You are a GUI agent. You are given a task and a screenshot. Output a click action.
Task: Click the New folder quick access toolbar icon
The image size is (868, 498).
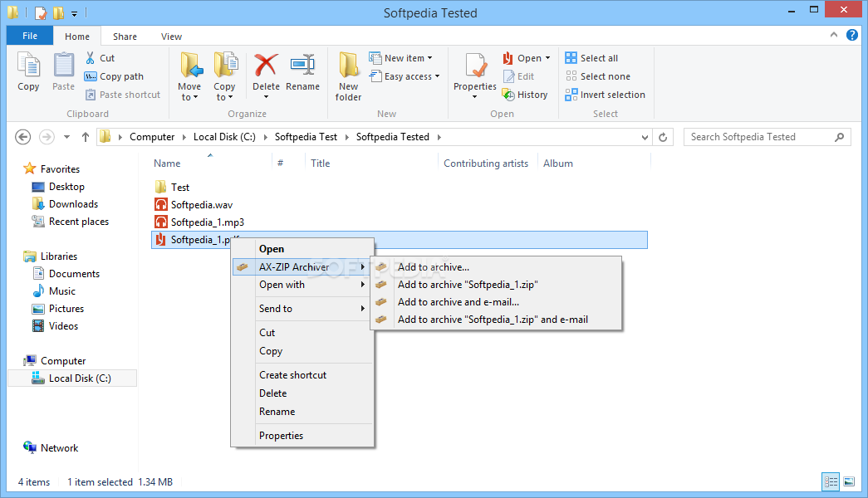[58, 12]
